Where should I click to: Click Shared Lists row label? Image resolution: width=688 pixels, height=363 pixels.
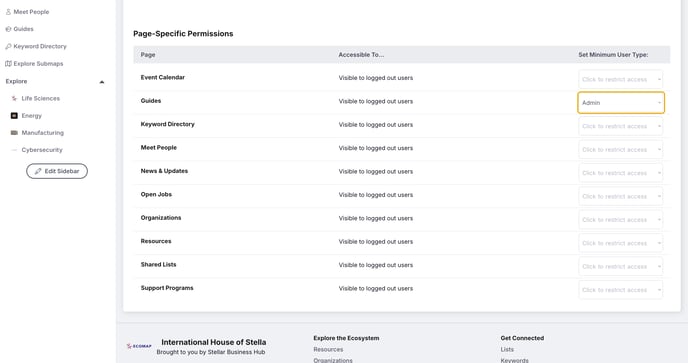pos(158,265)
